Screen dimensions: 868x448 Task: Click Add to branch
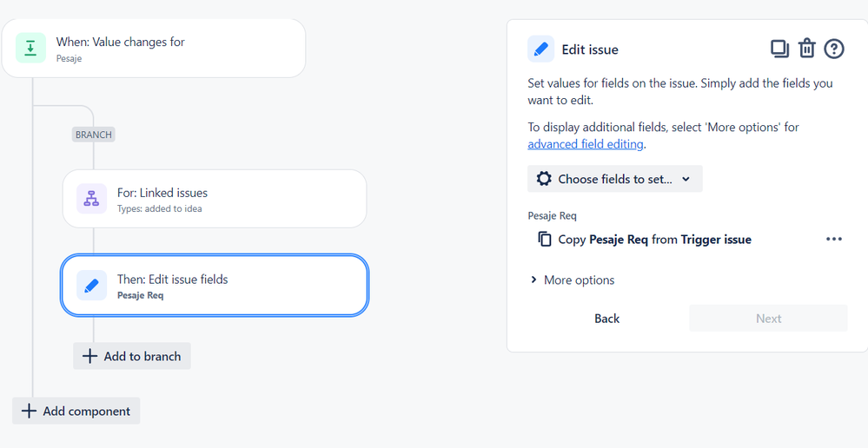coord(132,356)
